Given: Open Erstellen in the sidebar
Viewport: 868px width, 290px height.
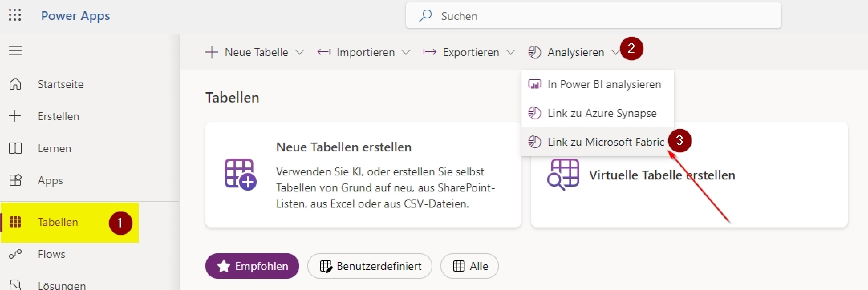Looking at the screenshot, I should click(x=59, y=116).
